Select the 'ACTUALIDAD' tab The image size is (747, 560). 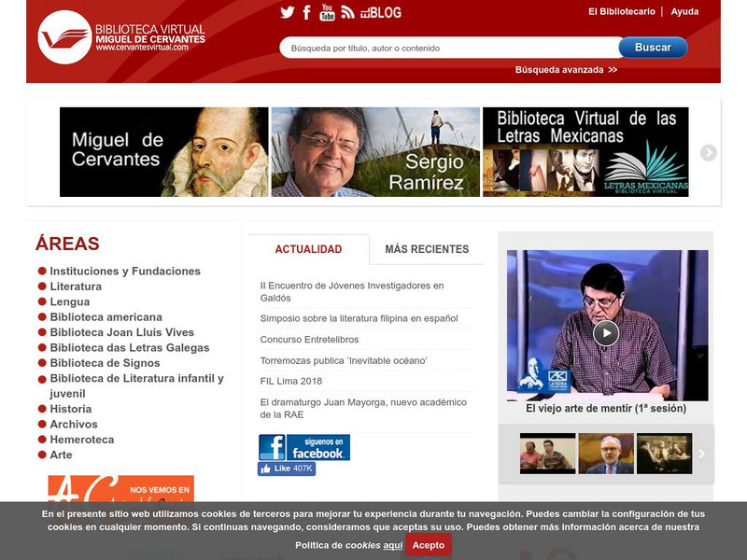point(310,249)
